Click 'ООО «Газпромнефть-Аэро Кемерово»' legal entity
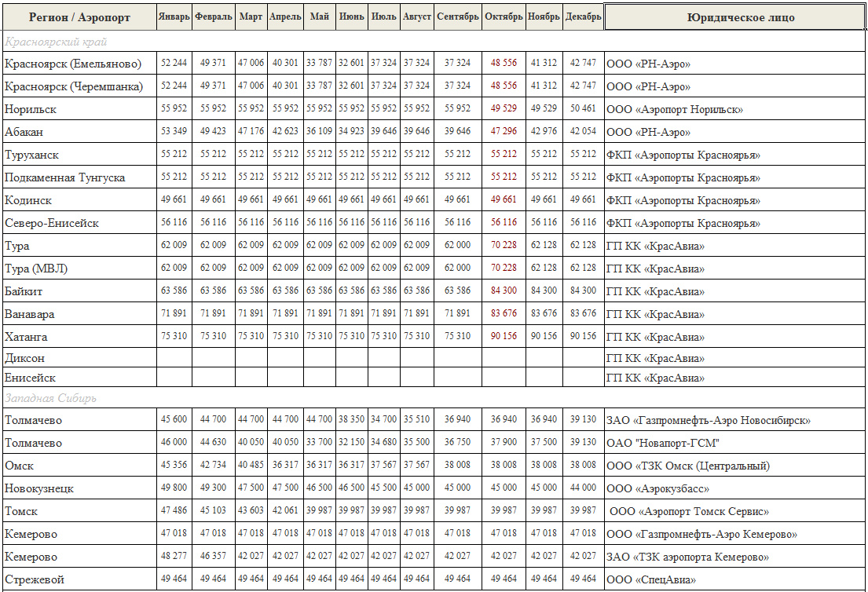Viewport: 868px width, 592px height. click(702, 535)
